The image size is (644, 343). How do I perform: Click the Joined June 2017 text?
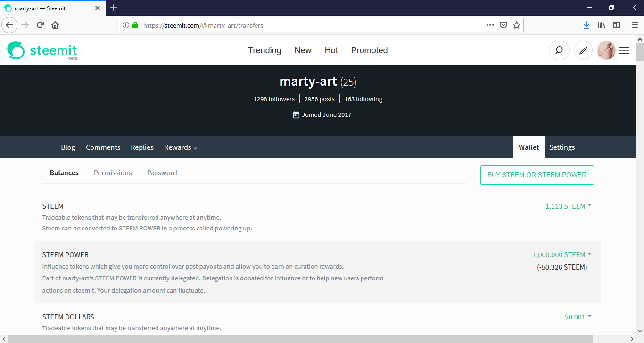coord(327,115)
